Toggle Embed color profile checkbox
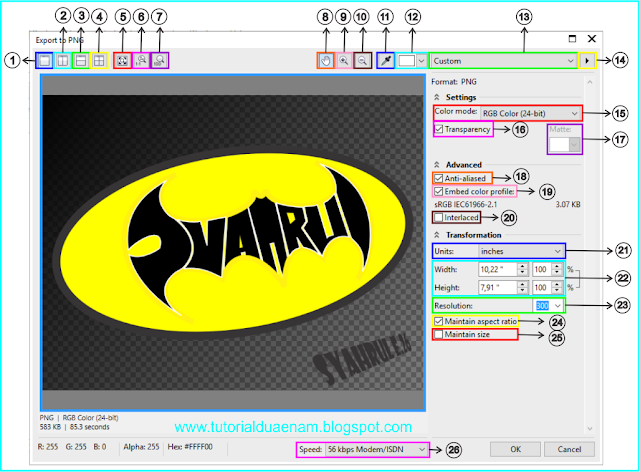 click(439, 191)
